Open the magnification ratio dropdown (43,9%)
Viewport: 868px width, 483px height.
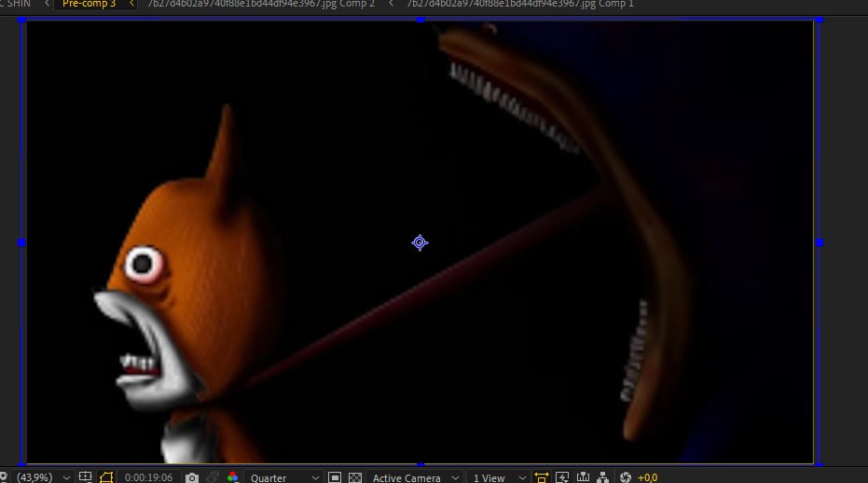[43, 477]
